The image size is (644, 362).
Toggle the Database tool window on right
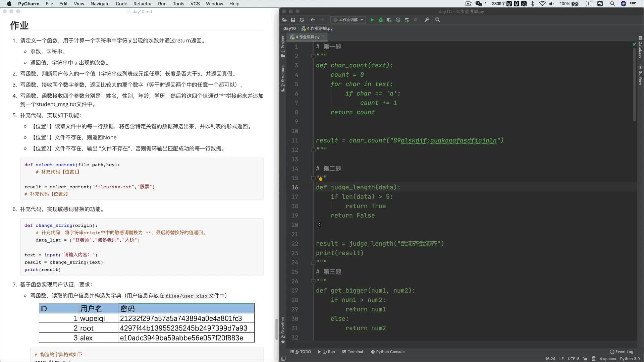[640, 47]
